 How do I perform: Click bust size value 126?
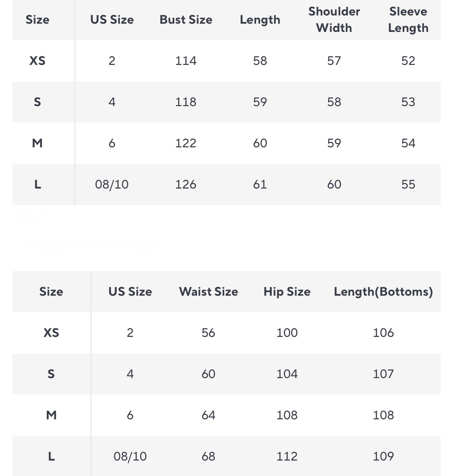pos(186,184)
